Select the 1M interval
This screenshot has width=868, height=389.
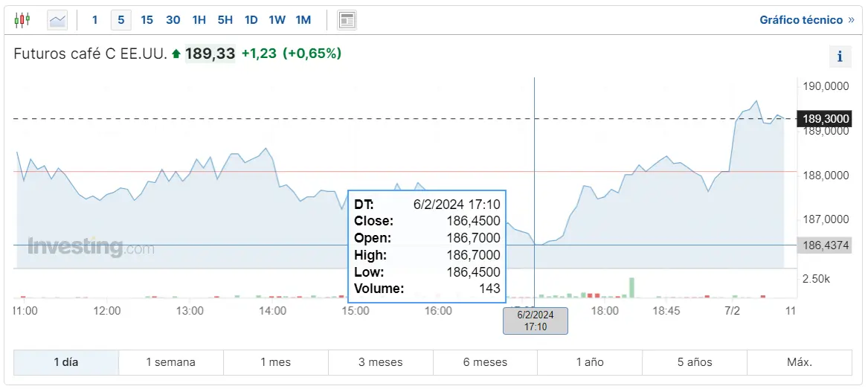(x=303, y=20)
